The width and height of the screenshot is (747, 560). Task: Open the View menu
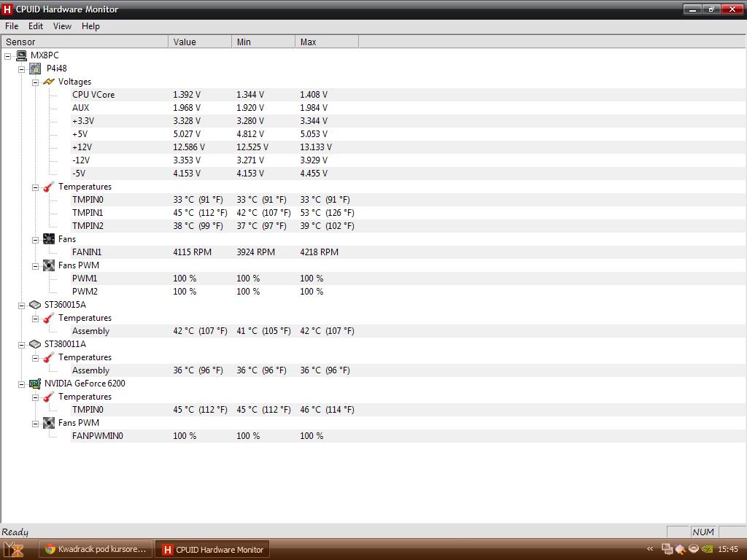pos(62,26)
